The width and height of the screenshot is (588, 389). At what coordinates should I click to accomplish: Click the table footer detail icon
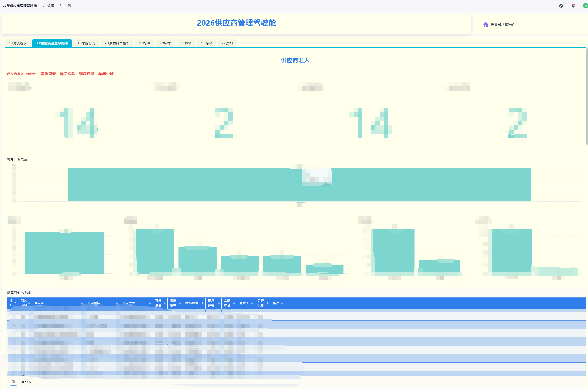point(13,382)
